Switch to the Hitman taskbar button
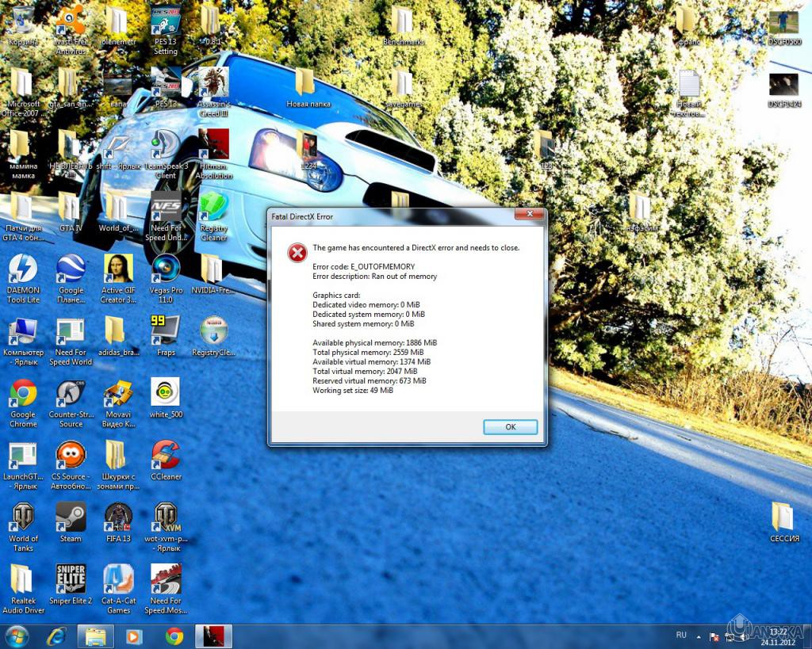 [213, 636]
